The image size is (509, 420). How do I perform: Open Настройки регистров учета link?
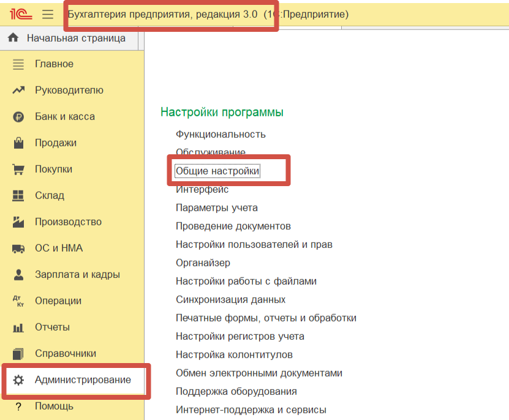(x=240, y=336)
